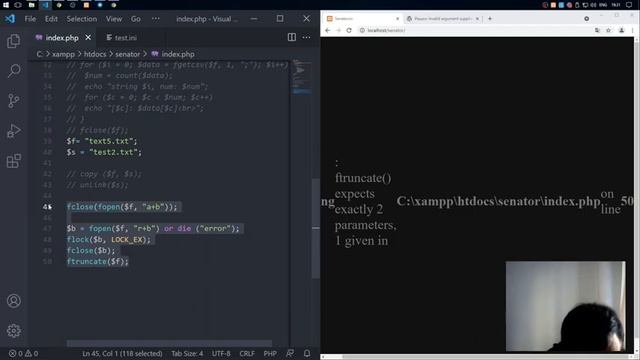Click the senator breadcrumb segment
Screen dimensions: 640x360
[127, 54]
